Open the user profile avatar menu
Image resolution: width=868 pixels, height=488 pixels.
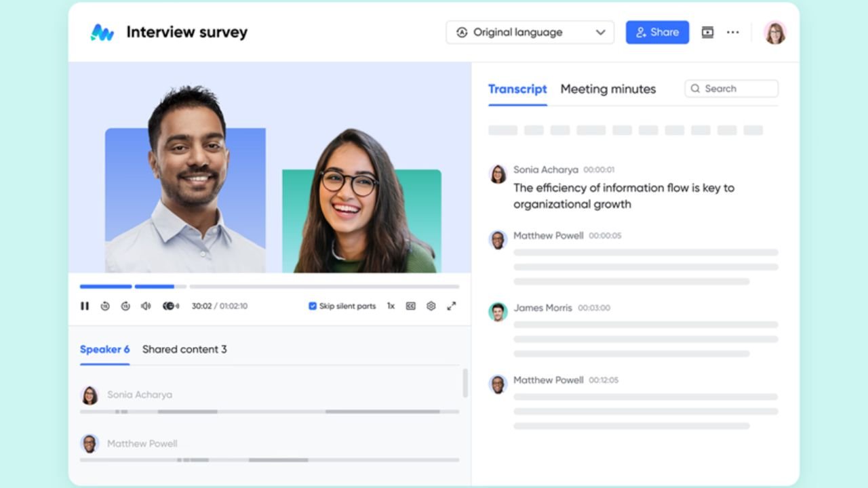tap(774, 32)
